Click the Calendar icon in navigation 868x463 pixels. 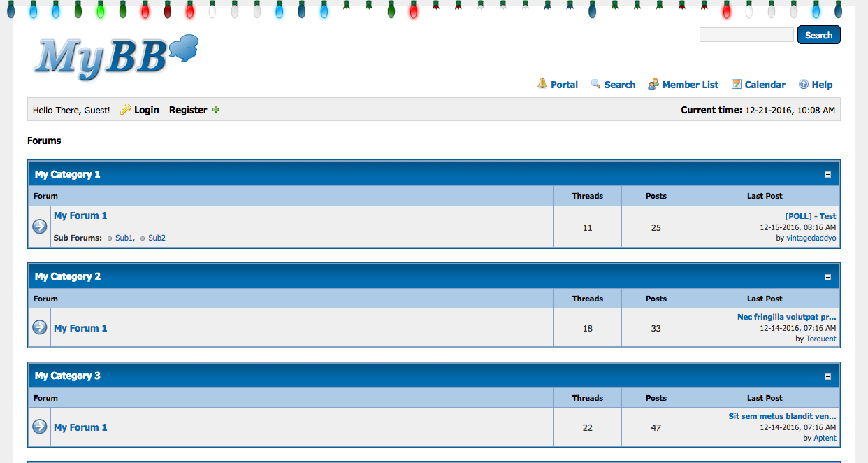(736, 84)
